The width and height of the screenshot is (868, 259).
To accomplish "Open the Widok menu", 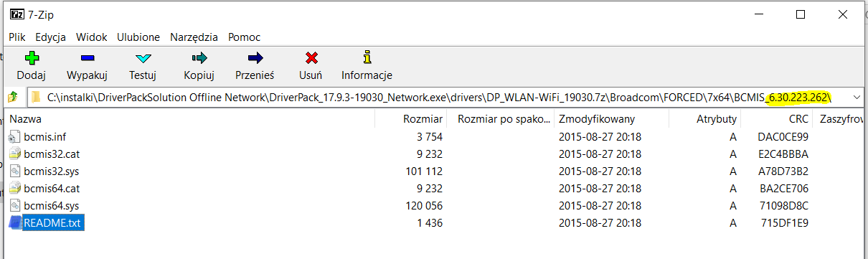I will point(91,37).
